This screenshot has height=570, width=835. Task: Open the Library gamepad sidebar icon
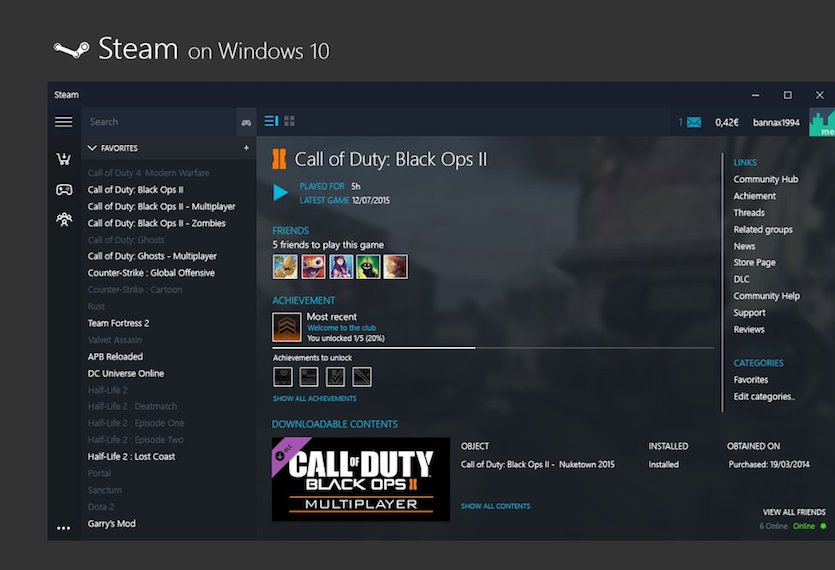pyautogui.click(x=64, y=189)
